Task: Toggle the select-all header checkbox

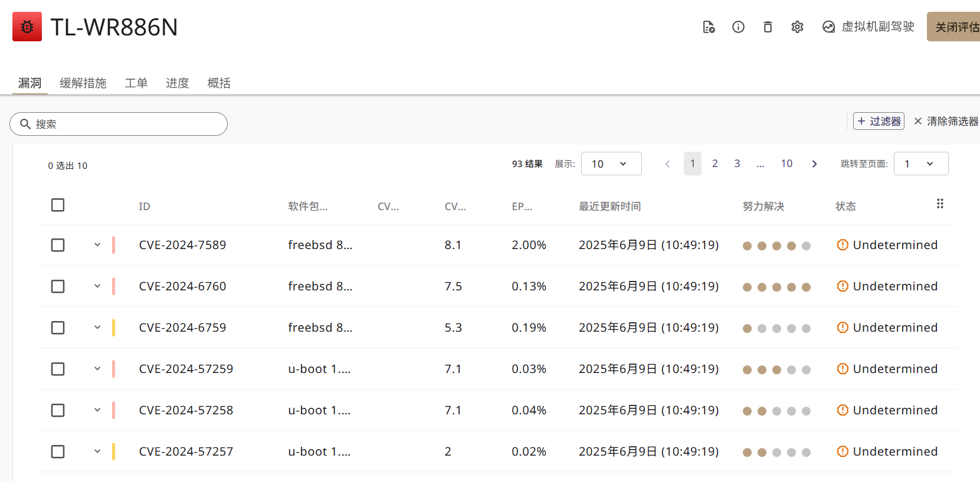Action: click(x=58, y=205)
